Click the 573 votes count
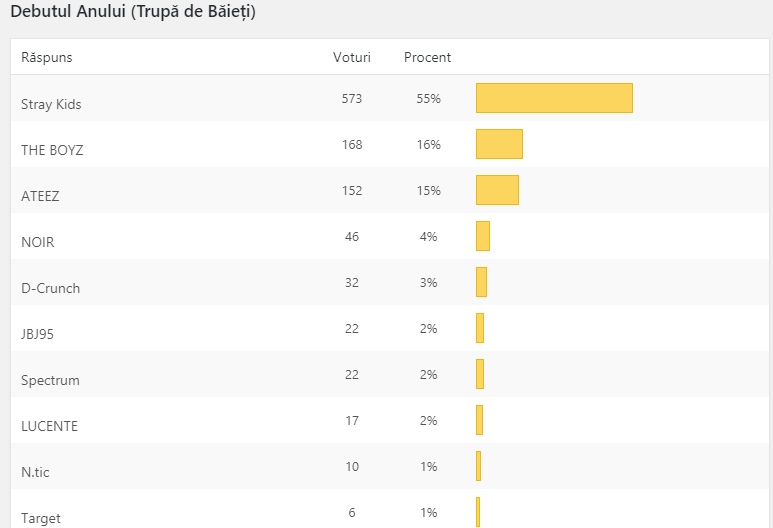The width and height of the screenshot is (773, 528). (351, 98)
